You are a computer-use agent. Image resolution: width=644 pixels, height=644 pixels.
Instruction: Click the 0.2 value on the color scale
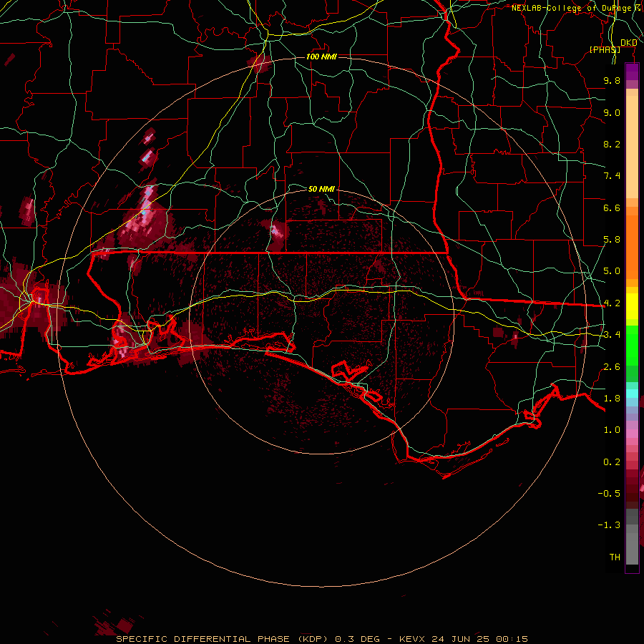(x=612, y=462)
